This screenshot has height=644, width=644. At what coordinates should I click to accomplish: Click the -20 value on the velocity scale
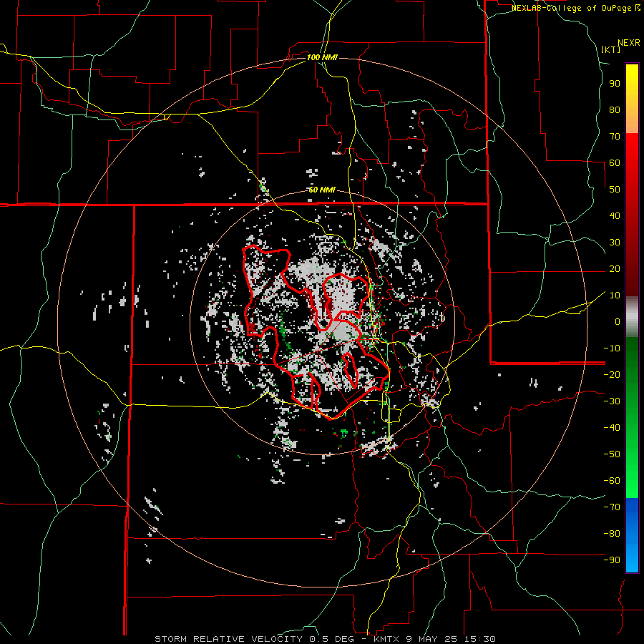point(612,374)
